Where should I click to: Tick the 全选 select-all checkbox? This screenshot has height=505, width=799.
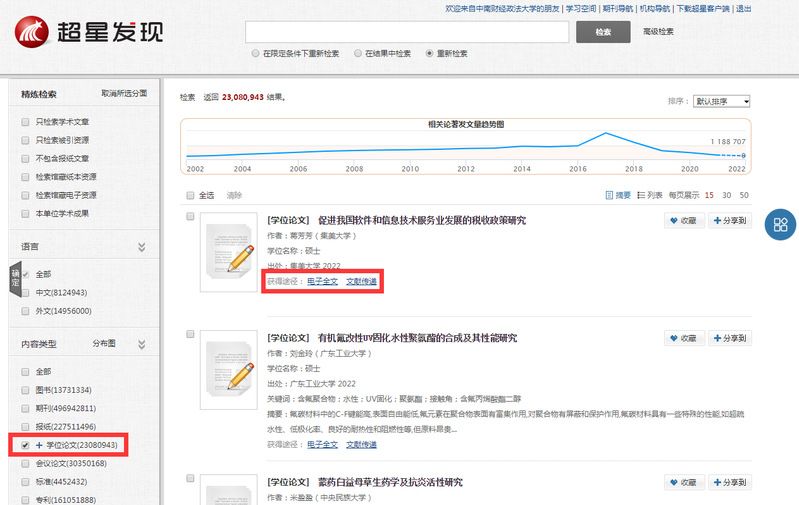tap(191, 196)
